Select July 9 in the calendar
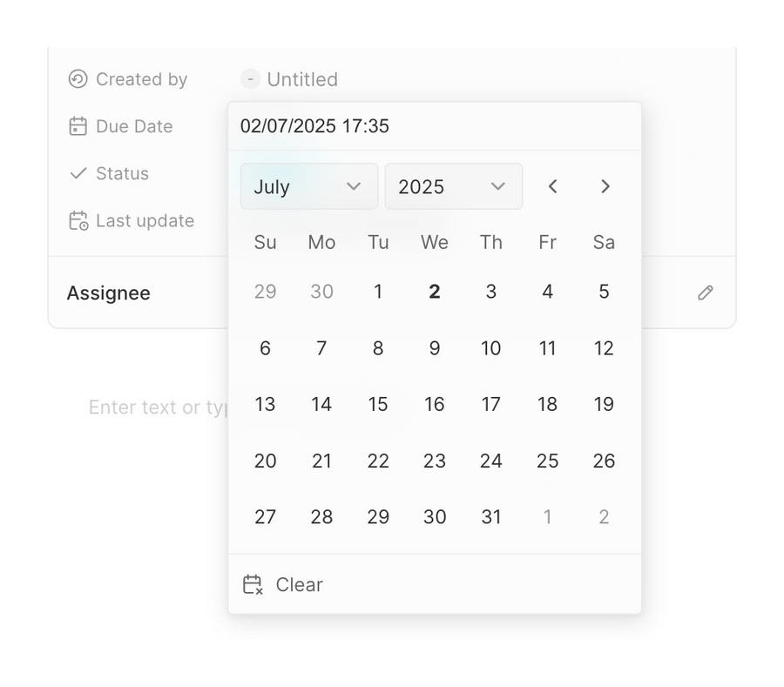The image size is (784, 687). 435,347
